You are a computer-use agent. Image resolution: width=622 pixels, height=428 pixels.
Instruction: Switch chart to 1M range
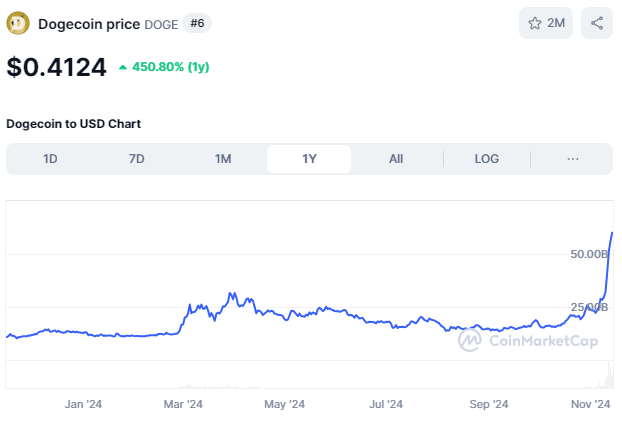tap(223, 159)
